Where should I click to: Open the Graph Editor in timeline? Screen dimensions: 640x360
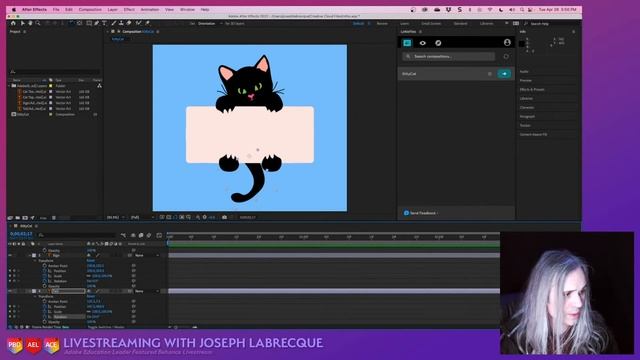click(x=159, y=235)
